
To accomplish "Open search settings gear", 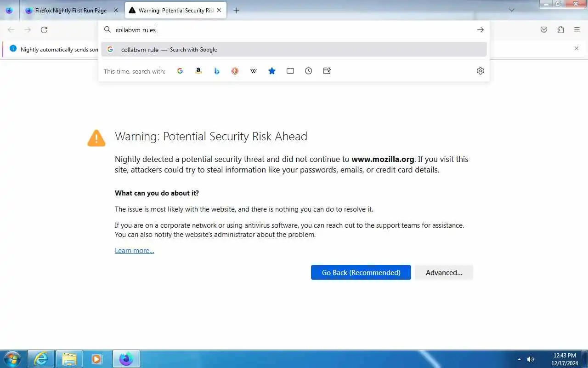I will 481,71.
